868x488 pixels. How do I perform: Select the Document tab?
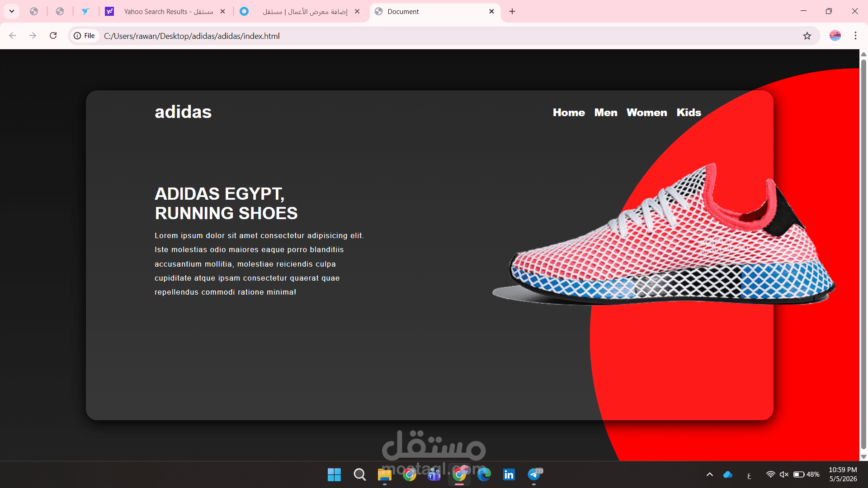coord(435,11)
